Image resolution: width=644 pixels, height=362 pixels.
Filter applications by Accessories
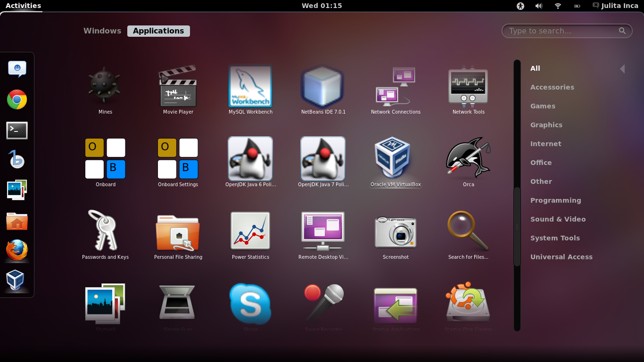click(552, 87)
